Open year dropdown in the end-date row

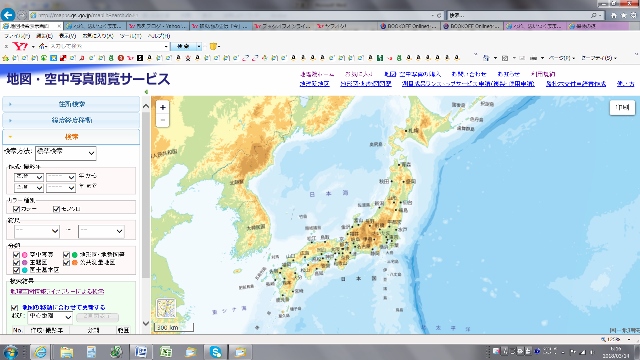coord(60,188)
